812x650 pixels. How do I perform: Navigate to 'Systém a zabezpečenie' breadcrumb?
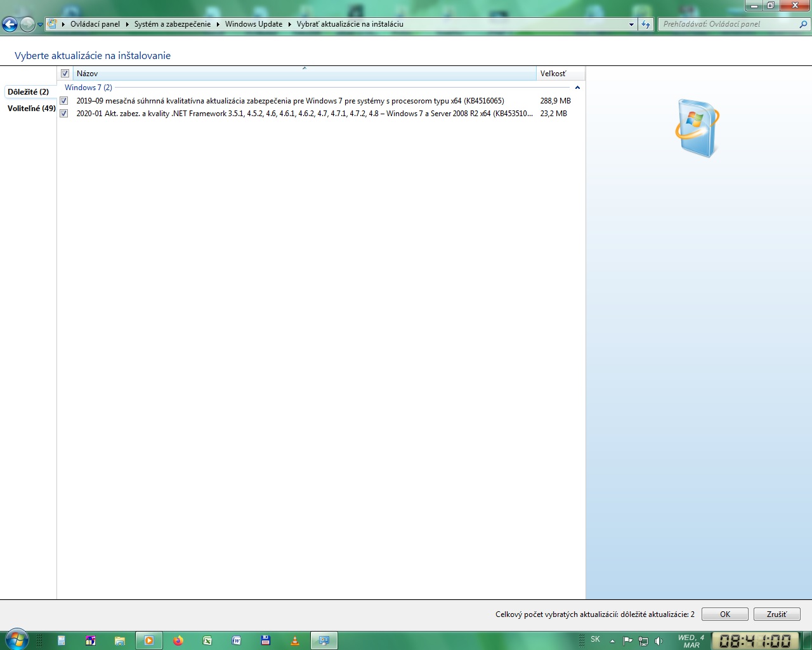click(172, 24)
